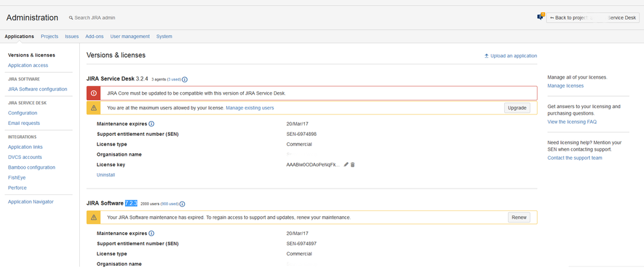Open the Issues tab

pos(72,37)
